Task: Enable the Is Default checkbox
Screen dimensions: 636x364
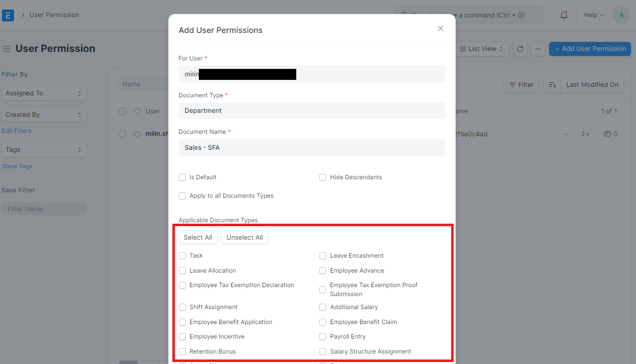Action: pos(182,177)
